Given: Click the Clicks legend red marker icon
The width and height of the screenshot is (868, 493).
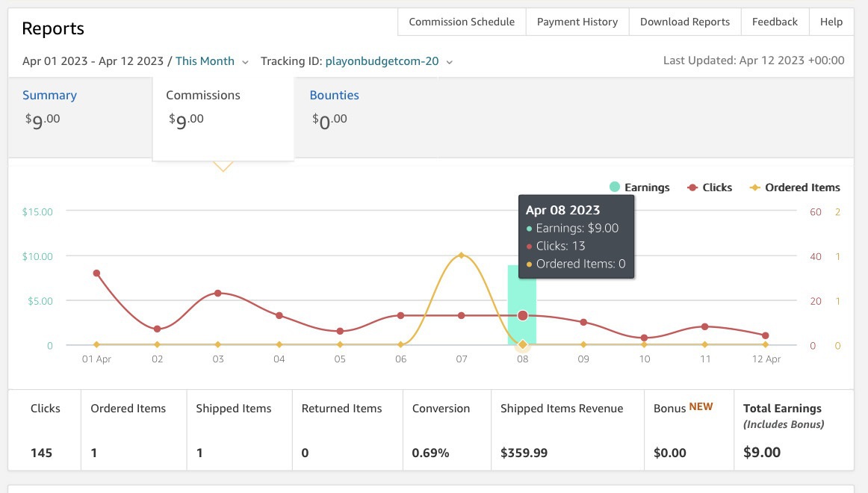Looking at the screenshot, I should point(692,187).
